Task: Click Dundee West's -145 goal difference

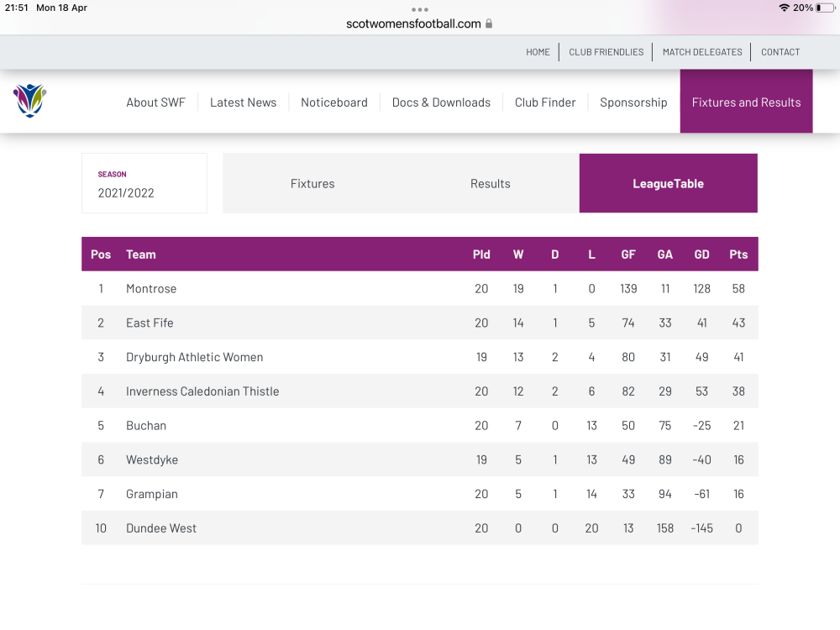Action: pos(701,528)
